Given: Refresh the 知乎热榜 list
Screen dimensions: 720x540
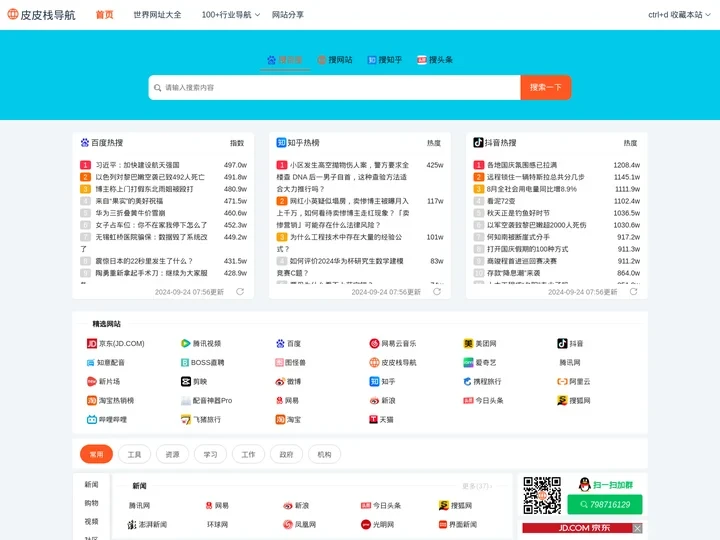Looking at the screenshot, I should pos(437,292).
